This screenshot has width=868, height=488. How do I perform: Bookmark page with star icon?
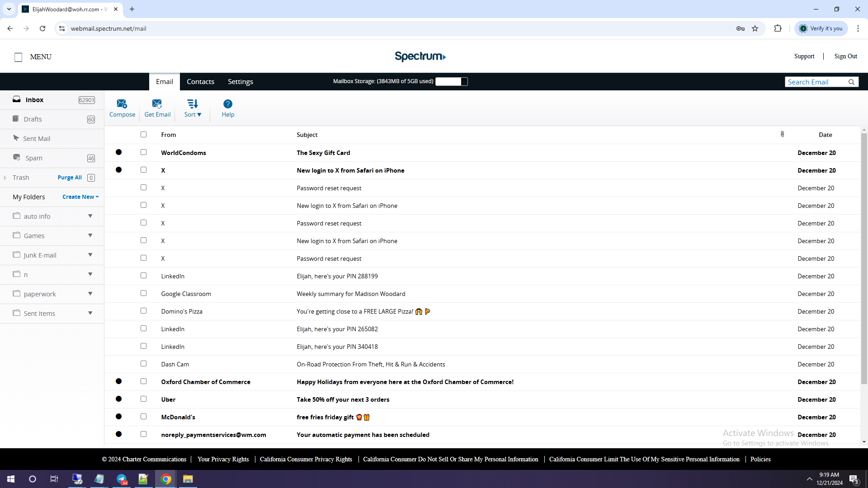tap(755, 28)
